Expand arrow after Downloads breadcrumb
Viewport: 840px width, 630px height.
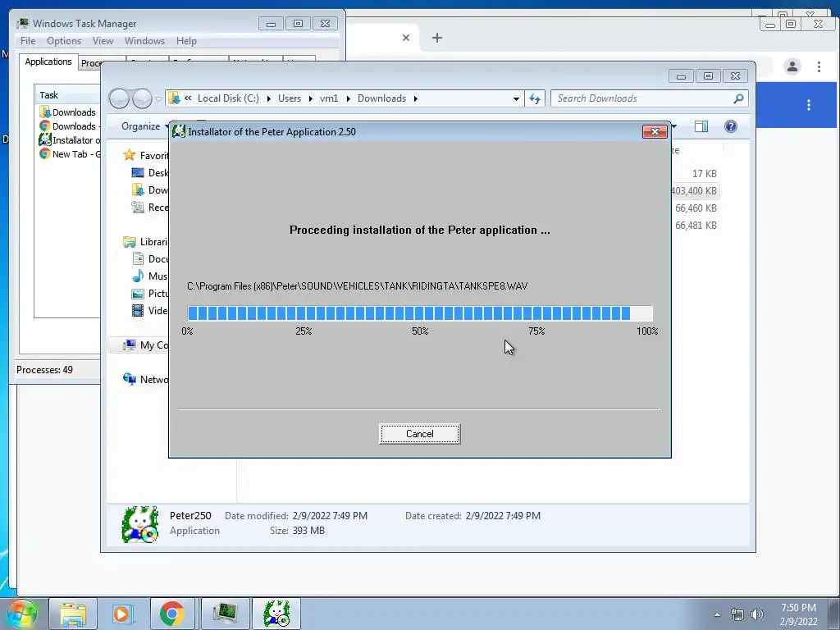[416, 98]
